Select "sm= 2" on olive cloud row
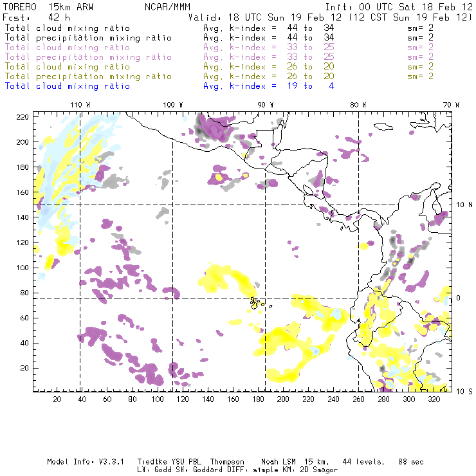This screenshot has width=476, height=476. point(420,67)
